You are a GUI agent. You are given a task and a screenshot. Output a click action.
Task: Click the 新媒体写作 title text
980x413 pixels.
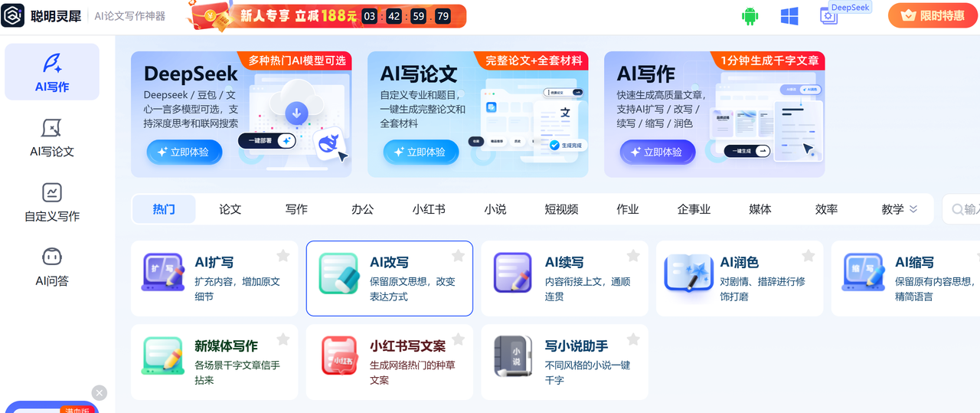click(x=227, y=346)
